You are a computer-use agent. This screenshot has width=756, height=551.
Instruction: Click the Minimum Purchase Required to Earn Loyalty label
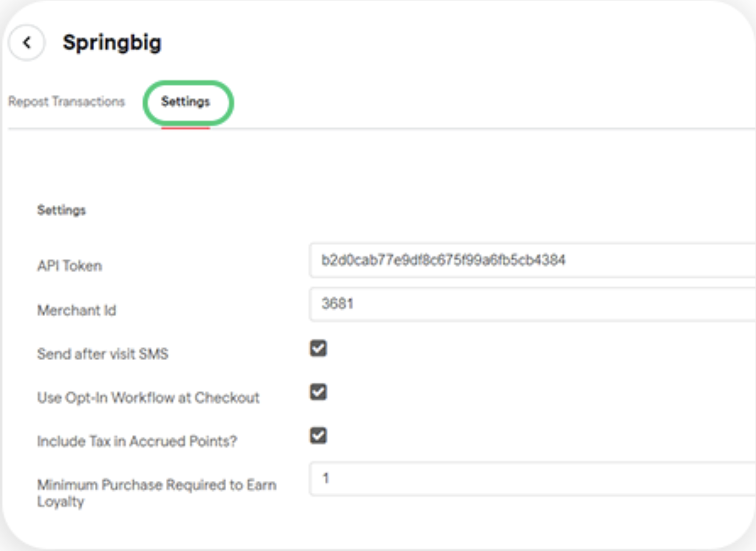157,493
